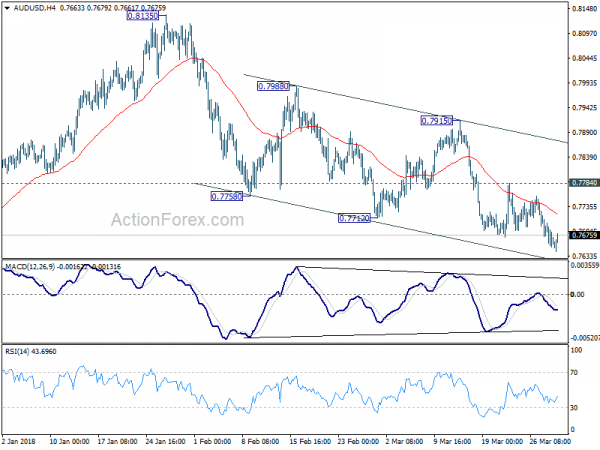
Task: Click the 17 Jan 08:00 date label
Action: click(x=117, y=441)
